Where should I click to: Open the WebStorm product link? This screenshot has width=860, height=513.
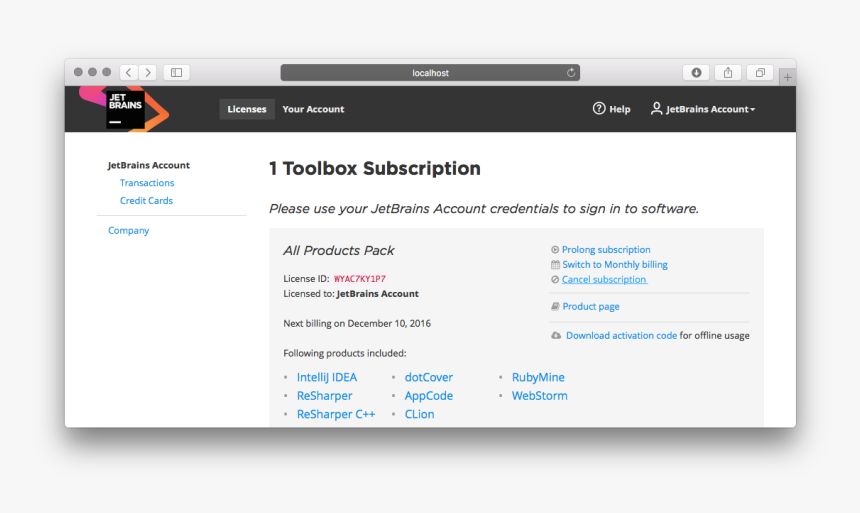pyautogui.click(x=540, y=396)
